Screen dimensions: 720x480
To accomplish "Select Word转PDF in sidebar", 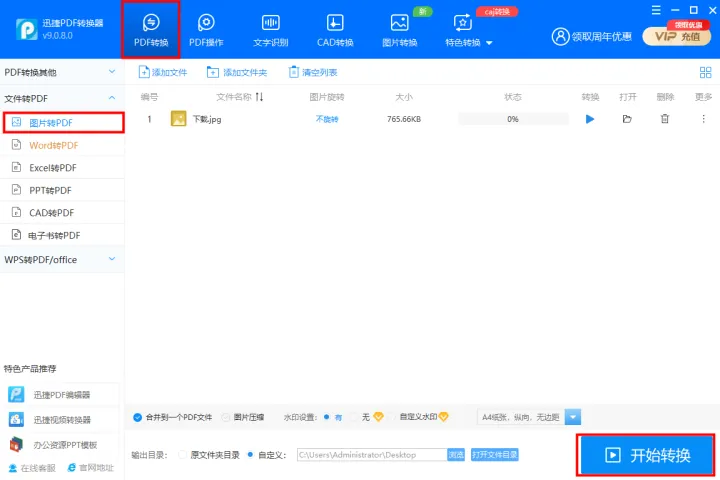I will coord(62,145).
